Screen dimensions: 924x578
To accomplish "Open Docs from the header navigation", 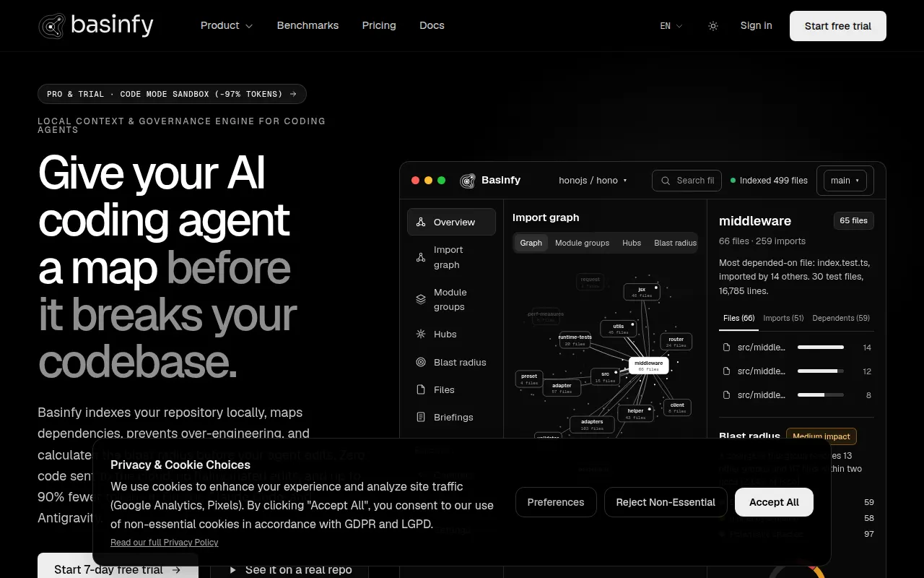I will coord(432,25).
